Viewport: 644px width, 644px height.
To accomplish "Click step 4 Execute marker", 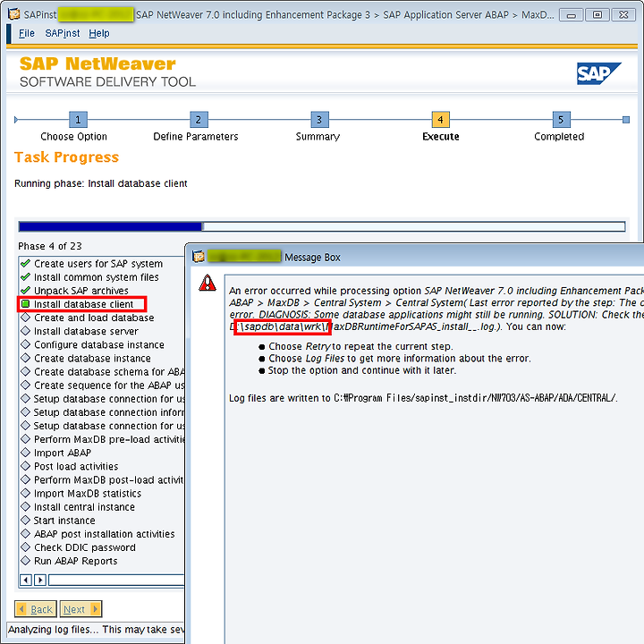I will pyautogui.click(x=441, y=120).
